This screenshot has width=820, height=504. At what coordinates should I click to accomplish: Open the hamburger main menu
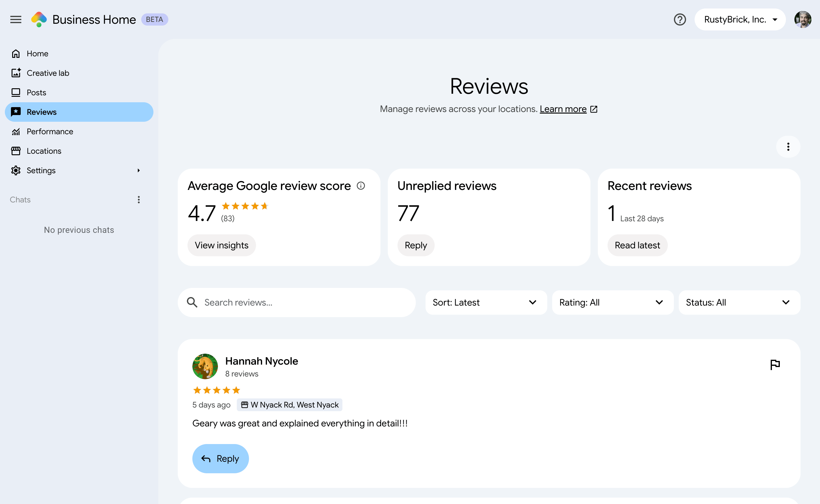click(16, 19)
